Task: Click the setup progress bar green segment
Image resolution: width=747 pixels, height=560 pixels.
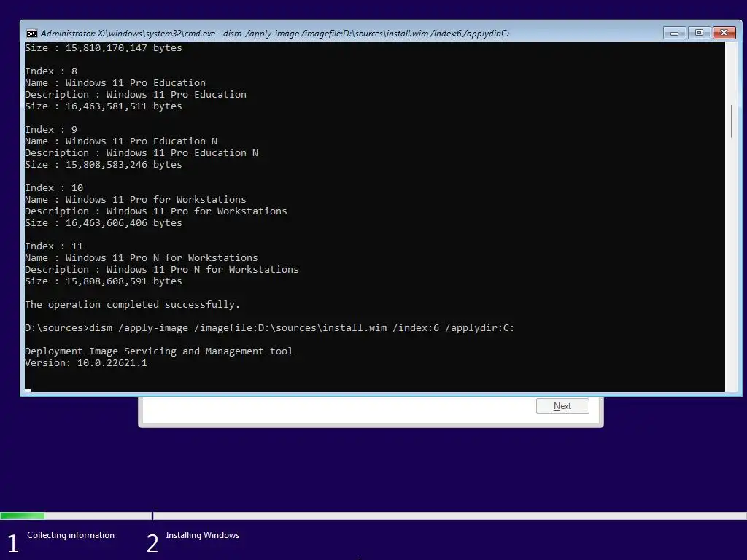Action: [23, 516]
